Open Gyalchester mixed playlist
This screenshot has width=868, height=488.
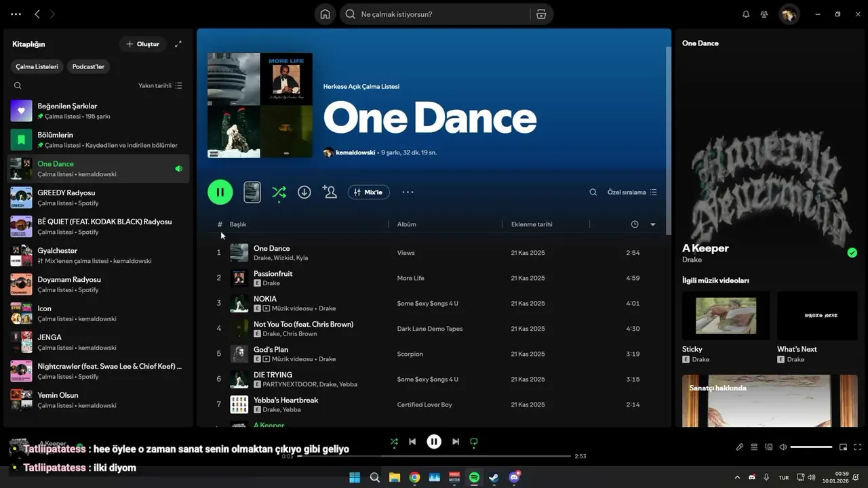(99, 255)
